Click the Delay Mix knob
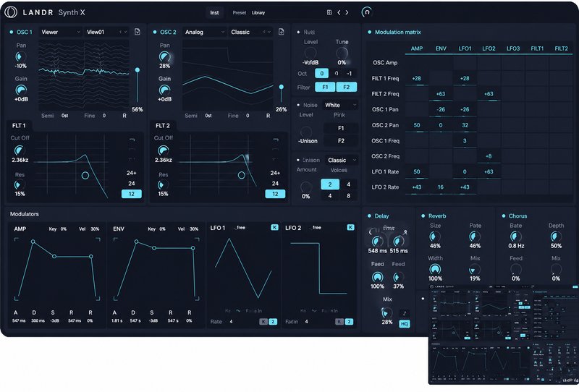Viewport: 579px width, 392px height. click(386, 313)
